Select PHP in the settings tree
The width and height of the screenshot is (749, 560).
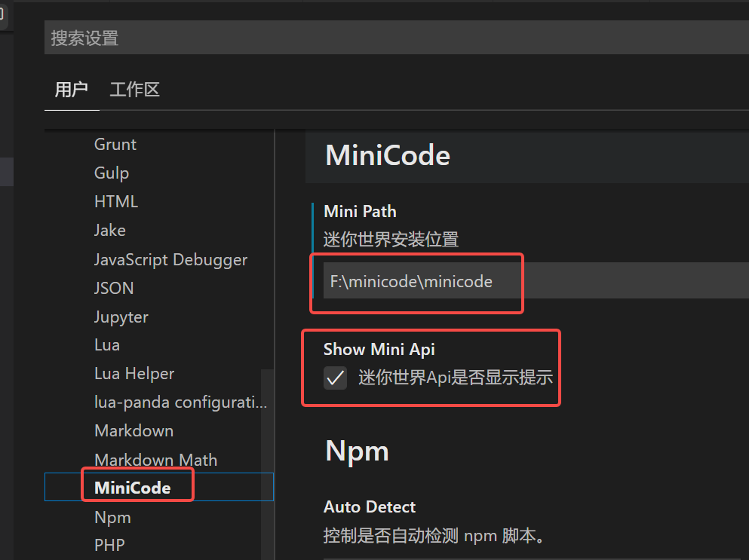(x=109, y=545)
